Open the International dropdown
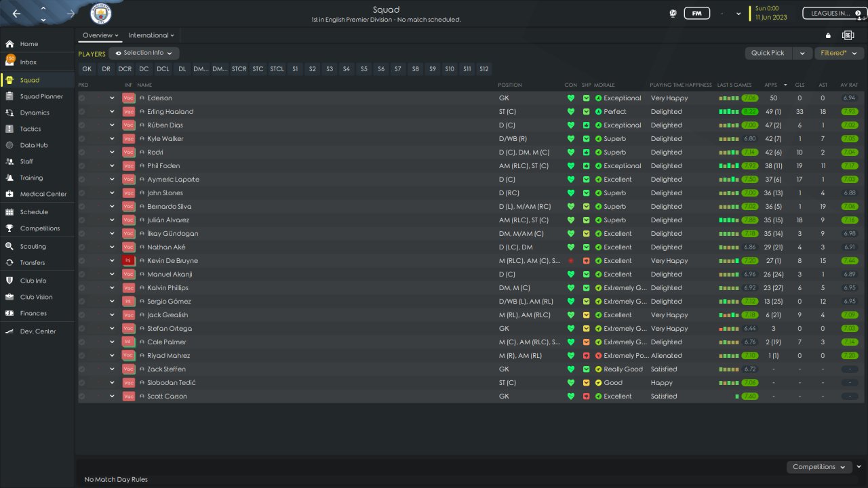 [151, 35]
